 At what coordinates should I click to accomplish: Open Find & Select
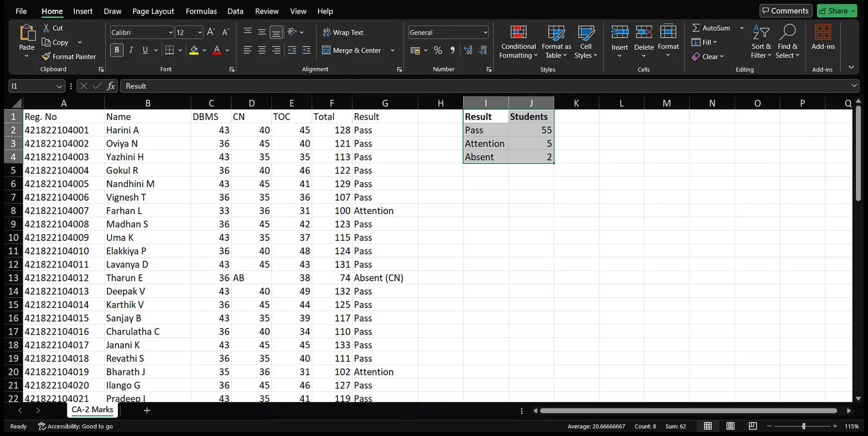pyautogui.click(x=787, y=42)
